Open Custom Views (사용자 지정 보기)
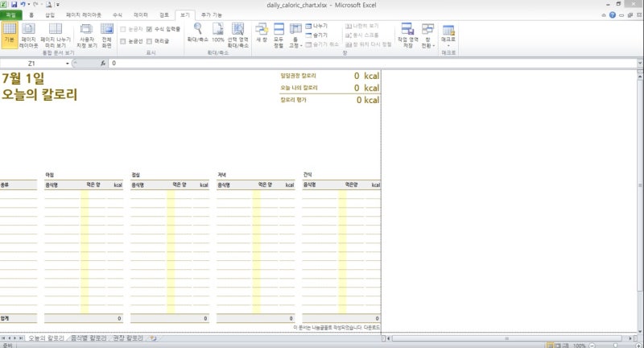Viewport: 644px width, 348px height. point(87,35)
